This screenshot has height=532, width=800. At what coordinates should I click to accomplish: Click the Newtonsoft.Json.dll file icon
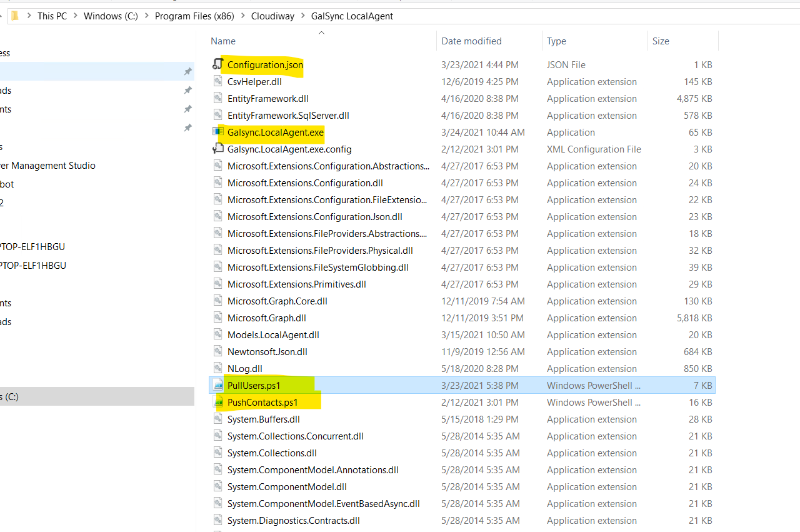coord(217,351)
